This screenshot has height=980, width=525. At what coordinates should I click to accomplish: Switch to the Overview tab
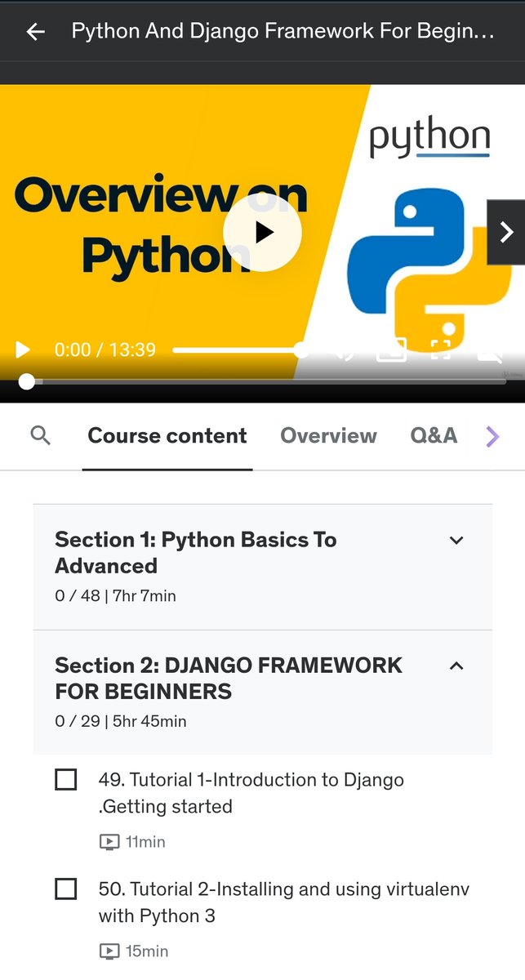[328, 436]
